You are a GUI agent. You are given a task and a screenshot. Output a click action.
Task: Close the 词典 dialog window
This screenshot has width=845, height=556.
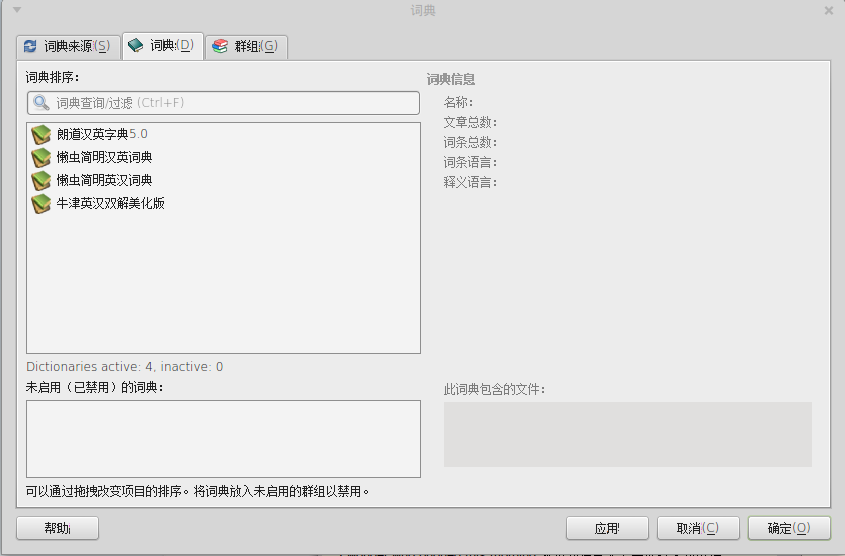click(829, 10)
